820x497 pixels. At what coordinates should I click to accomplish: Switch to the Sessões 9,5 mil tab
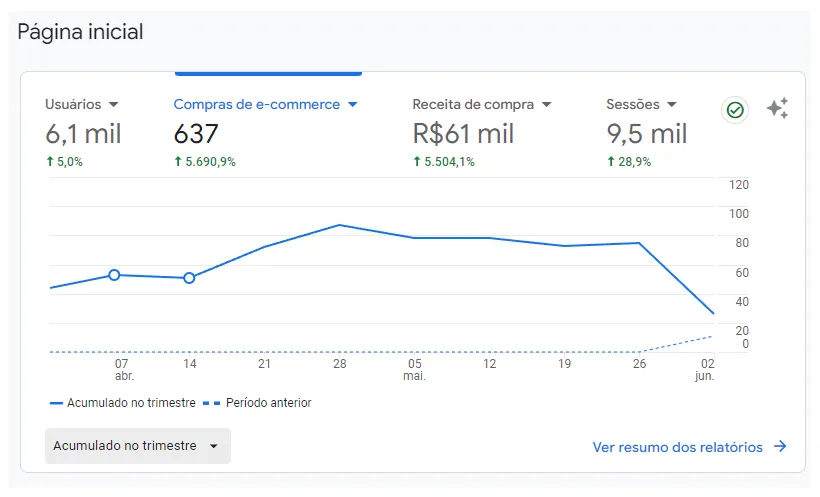click(647, 132)
